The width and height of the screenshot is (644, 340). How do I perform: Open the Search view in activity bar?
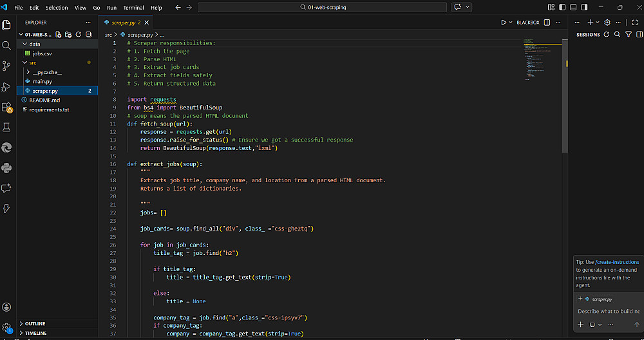[x=7, y=45]
